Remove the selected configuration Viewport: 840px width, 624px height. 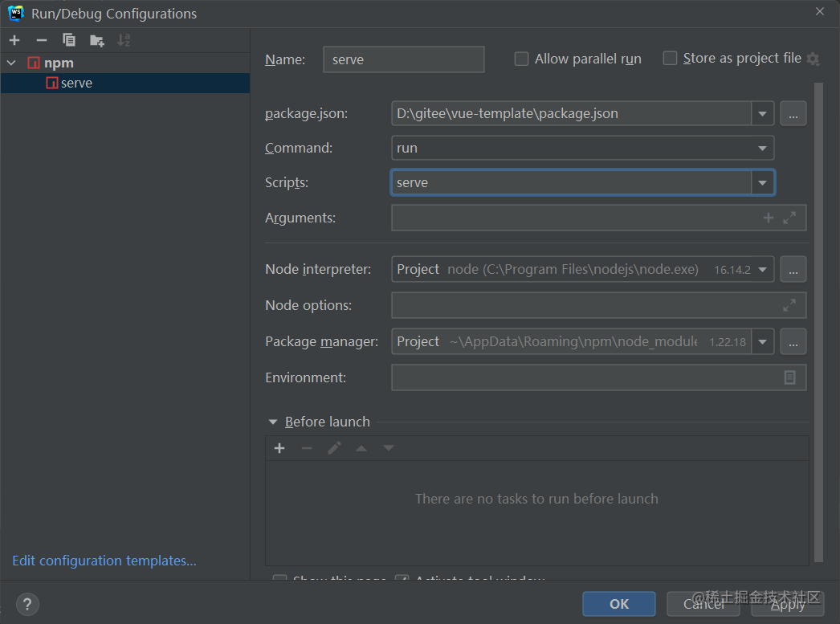pos(41,40)
